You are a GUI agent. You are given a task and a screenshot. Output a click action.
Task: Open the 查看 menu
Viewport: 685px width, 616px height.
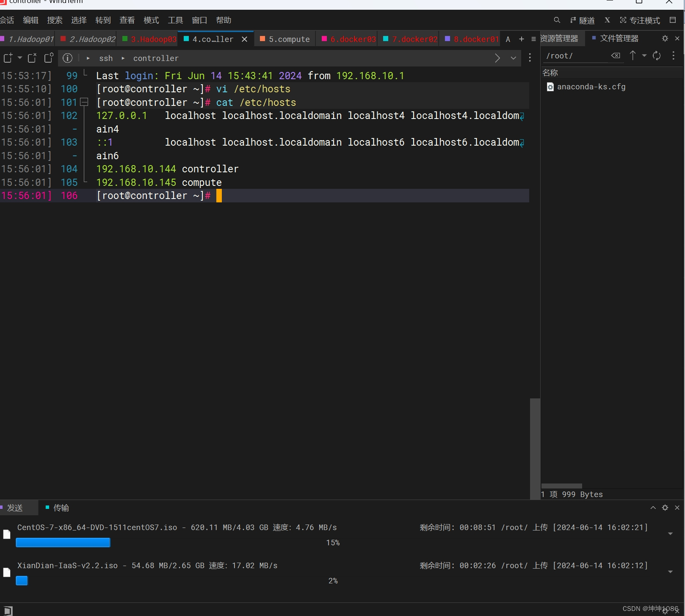(127, 20)
